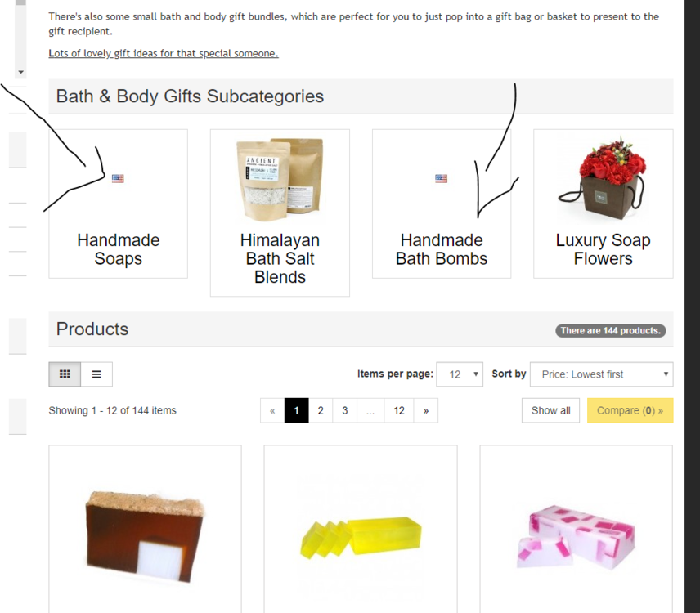Go to next page with » arrow

[x=426, y=410]
